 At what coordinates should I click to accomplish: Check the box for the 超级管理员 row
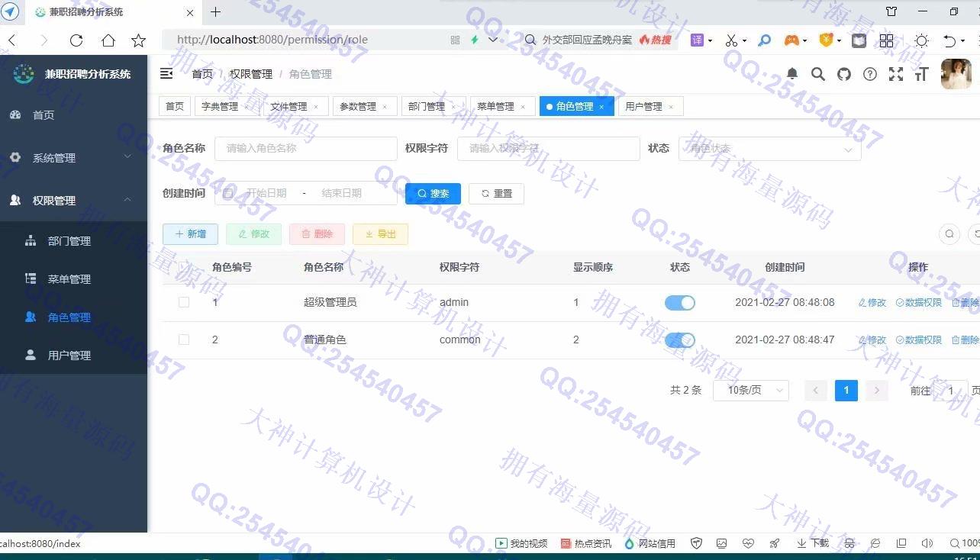point(184,302)
